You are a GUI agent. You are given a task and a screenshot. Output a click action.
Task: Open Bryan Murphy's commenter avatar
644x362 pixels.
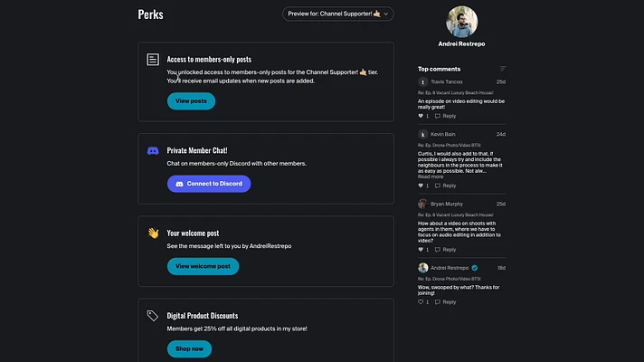[x=422, y=204]
